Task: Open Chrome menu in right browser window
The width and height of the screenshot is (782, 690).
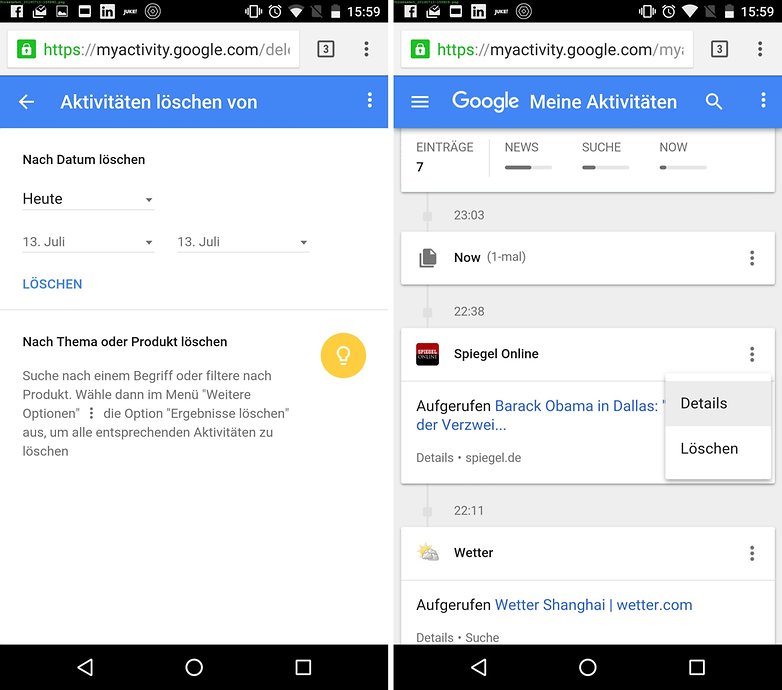Action: coord(760,49)
